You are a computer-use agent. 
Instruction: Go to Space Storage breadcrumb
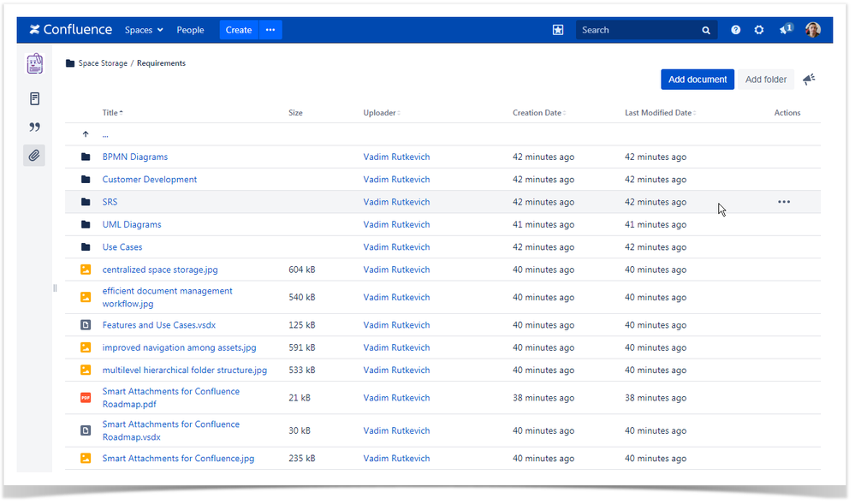pos(103,63)
